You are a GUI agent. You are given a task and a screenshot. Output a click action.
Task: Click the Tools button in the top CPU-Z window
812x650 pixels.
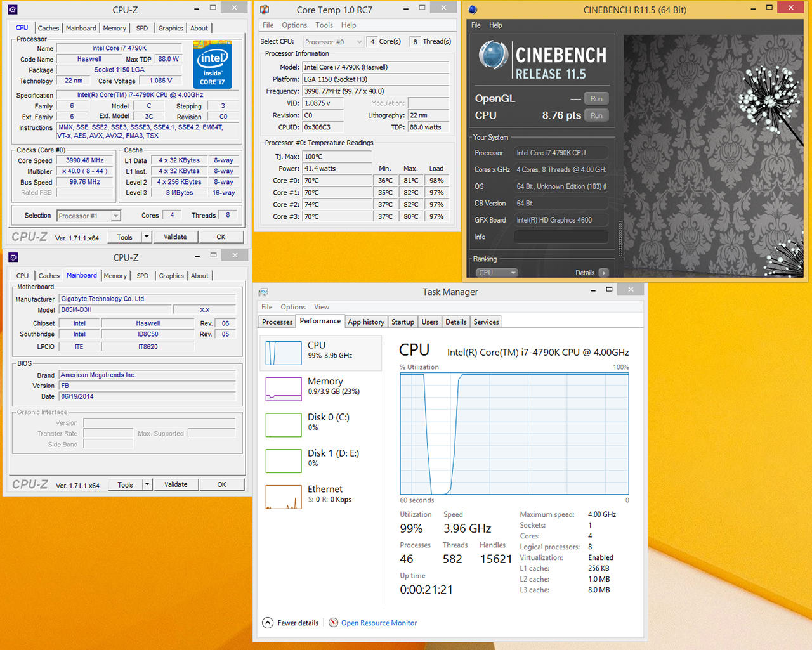(x=125, y=237)
